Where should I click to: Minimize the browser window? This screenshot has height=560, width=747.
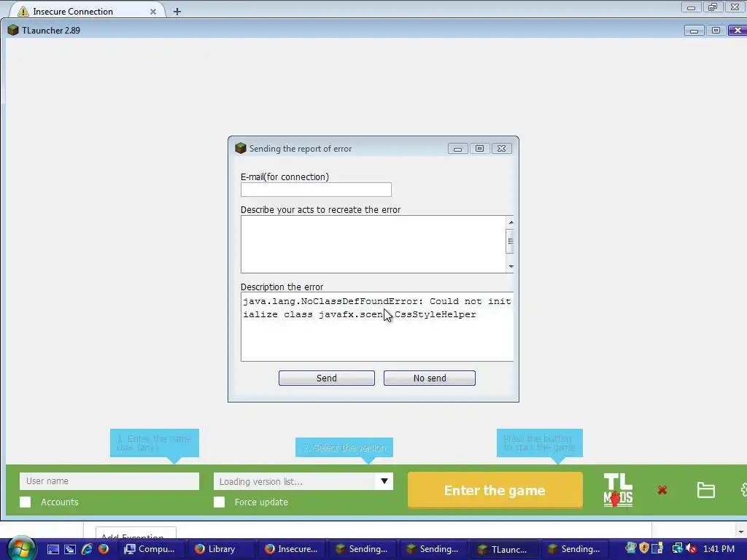pos(691,7)
